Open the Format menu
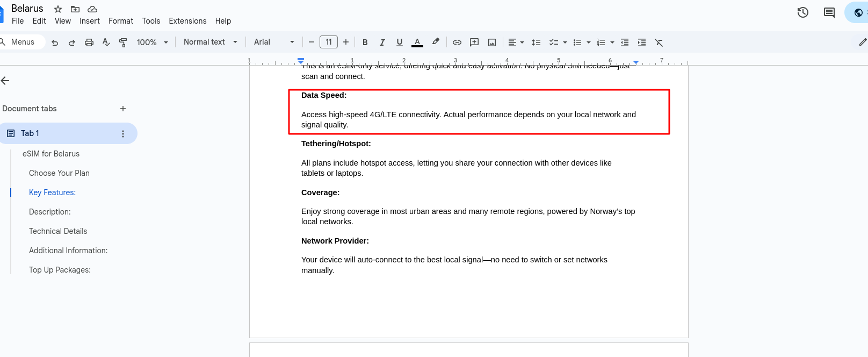This screenshot has width=868, height=357. point(121,21)
